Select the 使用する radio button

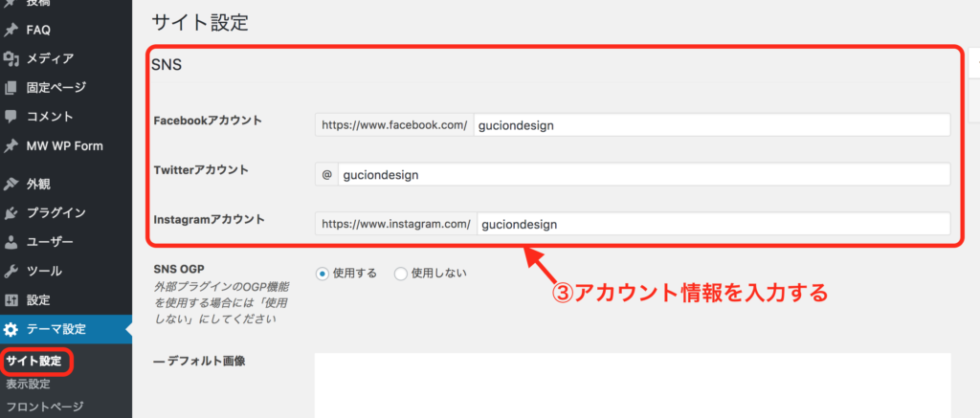click(x=322, y=273)
